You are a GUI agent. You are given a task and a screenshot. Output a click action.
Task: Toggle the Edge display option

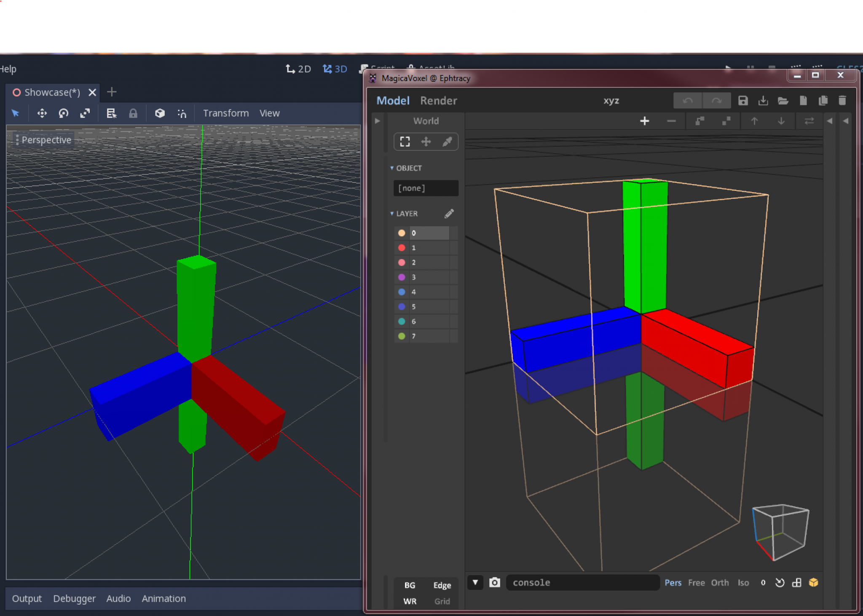click(442, 585)
